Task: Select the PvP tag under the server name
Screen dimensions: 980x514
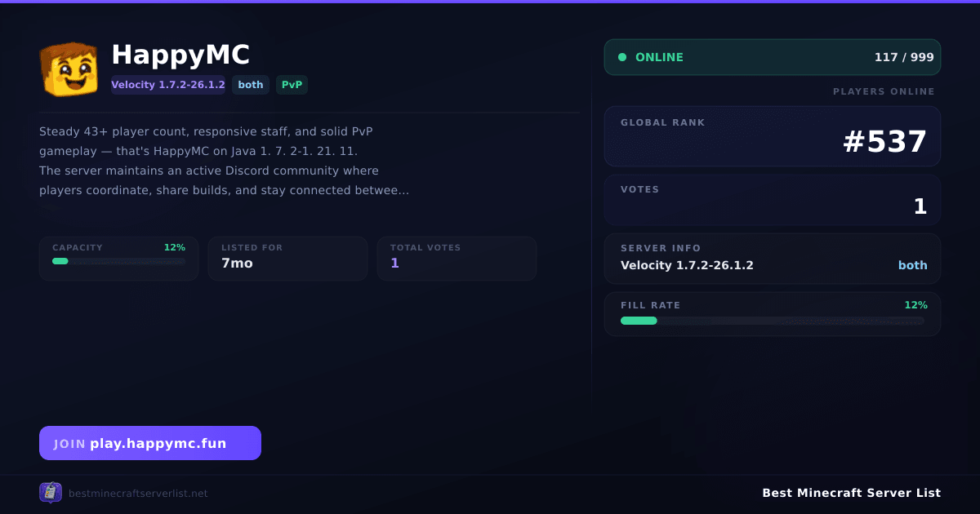Action: [292, 85]
